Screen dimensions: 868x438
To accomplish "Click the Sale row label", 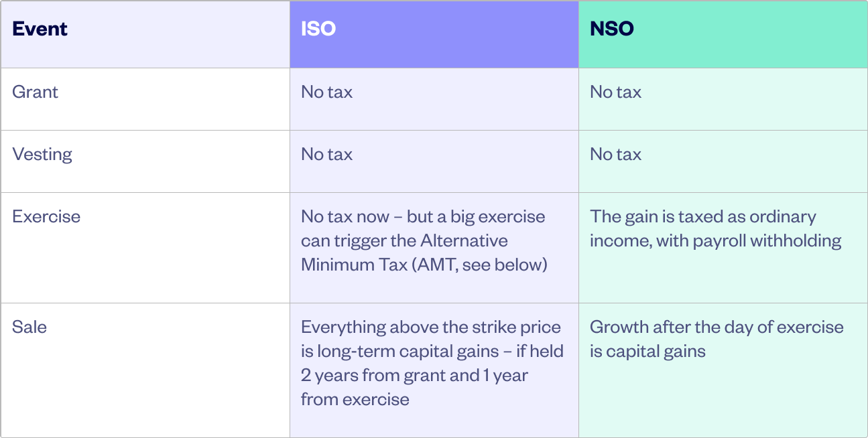I will click(x=29, y=327).
